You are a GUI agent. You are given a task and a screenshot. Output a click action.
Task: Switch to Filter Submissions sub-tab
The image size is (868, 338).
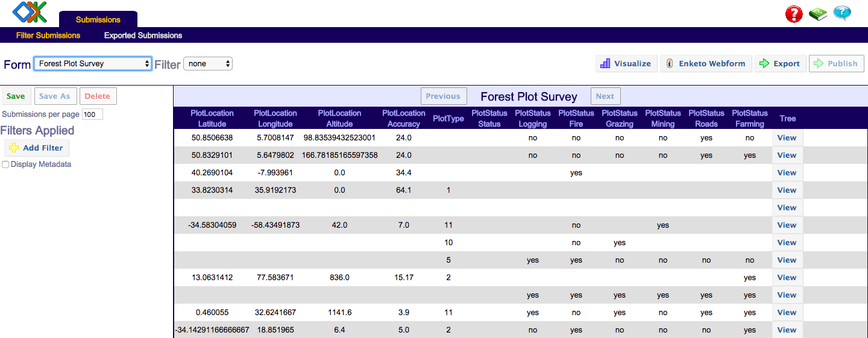[48, 36]
